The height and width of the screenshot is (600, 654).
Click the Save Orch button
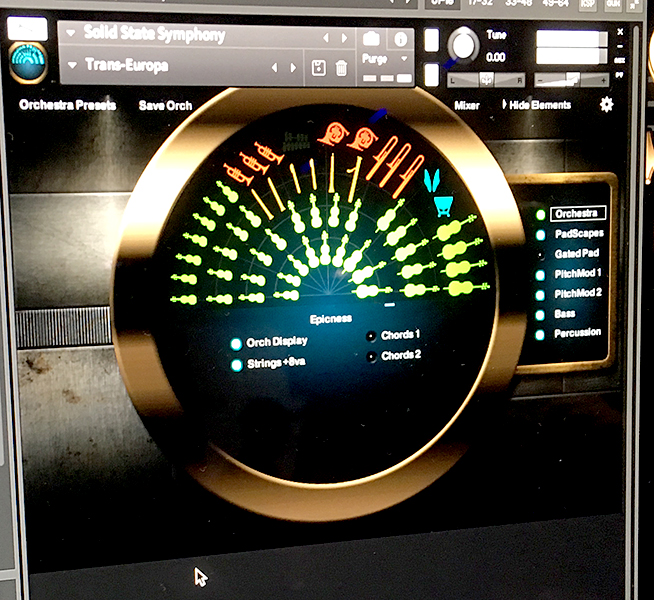[x=166, y=106]
